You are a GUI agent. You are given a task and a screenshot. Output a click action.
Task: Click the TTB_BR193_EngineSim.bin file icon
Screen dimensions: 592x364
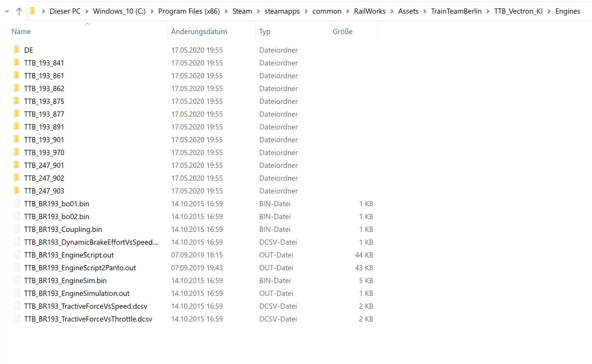point(17,280)
